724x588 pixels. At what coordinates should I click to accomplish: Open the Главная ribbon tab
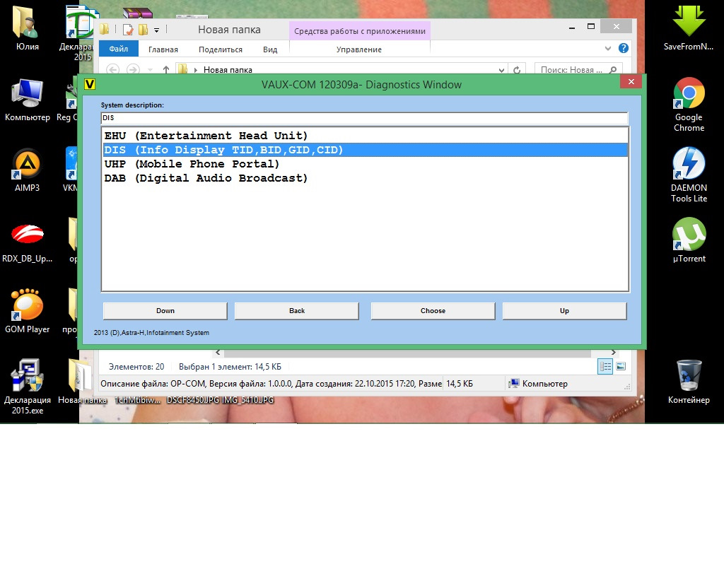[163, 49]
